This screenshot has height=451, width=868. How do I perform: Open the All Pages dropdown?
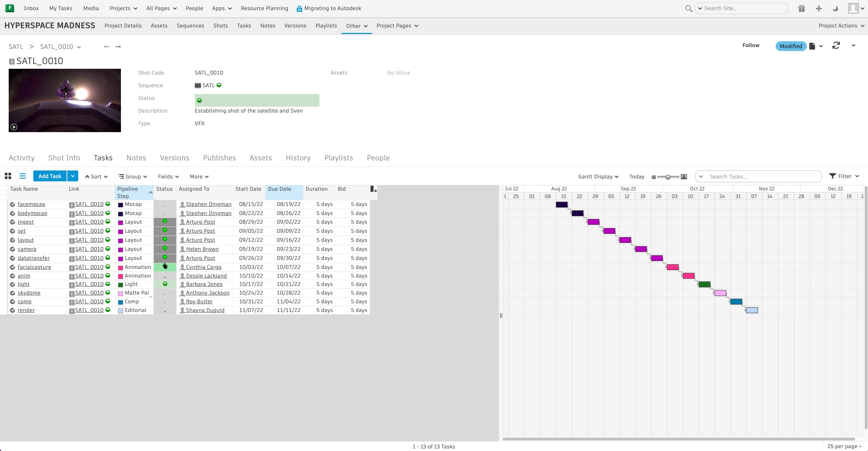[x=162, y=8]
